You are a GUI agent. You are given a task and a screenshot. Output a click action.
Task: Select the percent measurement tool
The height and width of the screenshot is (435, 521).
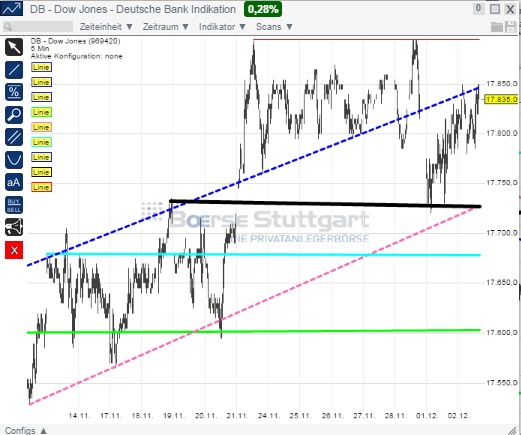point(14,92)
